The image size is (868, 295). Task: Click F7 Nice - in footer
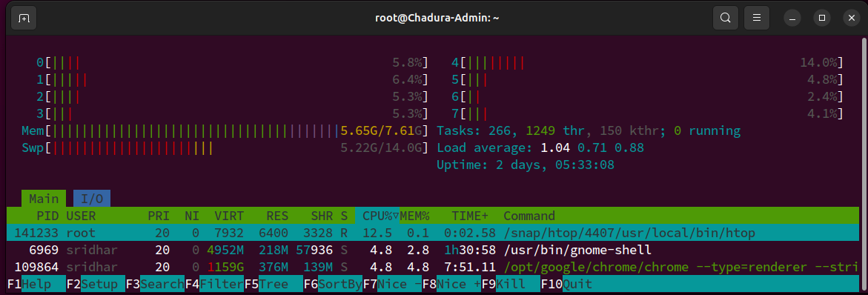(392, 285)
